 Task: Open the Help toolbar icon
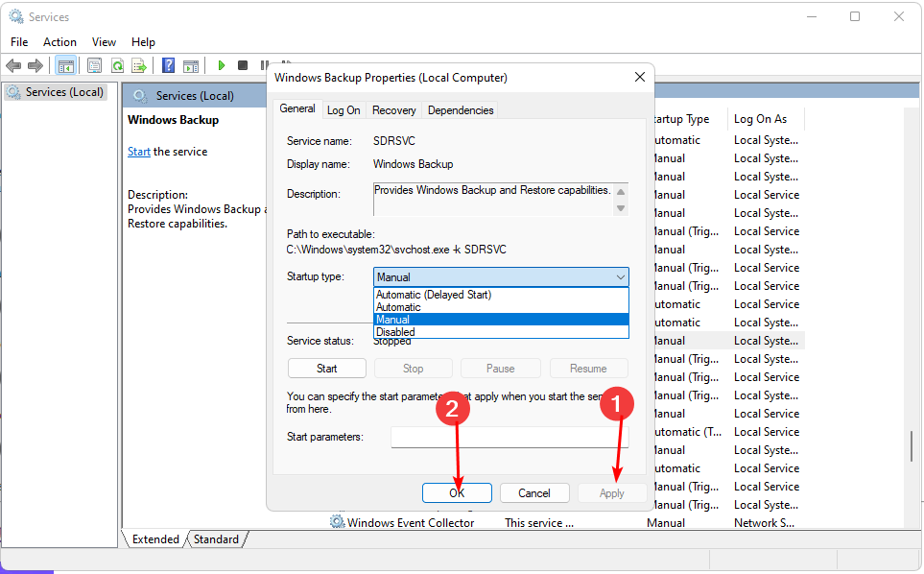point(169,65)
